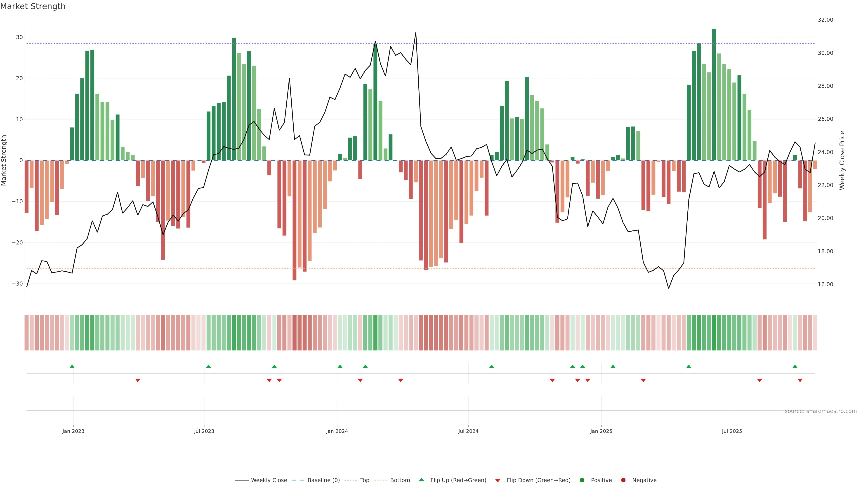Click the darkest green heatmap cell in 2025
This screenshot has width=868, height=488.
click(714, 333)
